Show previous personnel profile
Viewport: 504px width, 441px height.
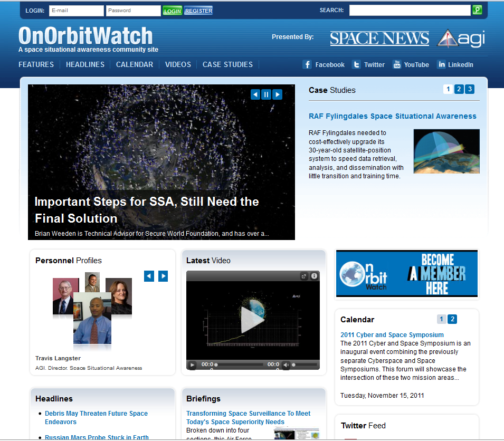pyautogui.click(x=149, y=276)
